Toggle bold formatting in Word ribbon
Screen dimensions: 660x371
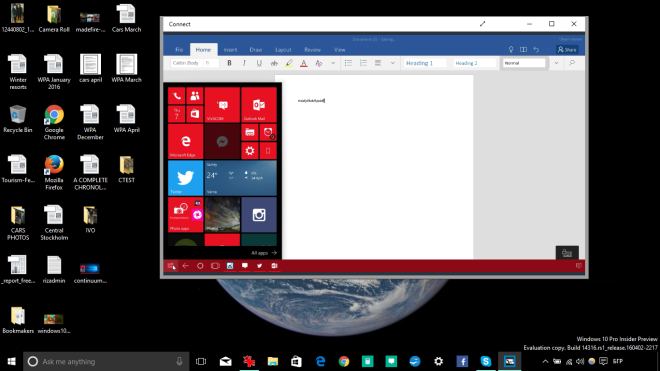229,63
